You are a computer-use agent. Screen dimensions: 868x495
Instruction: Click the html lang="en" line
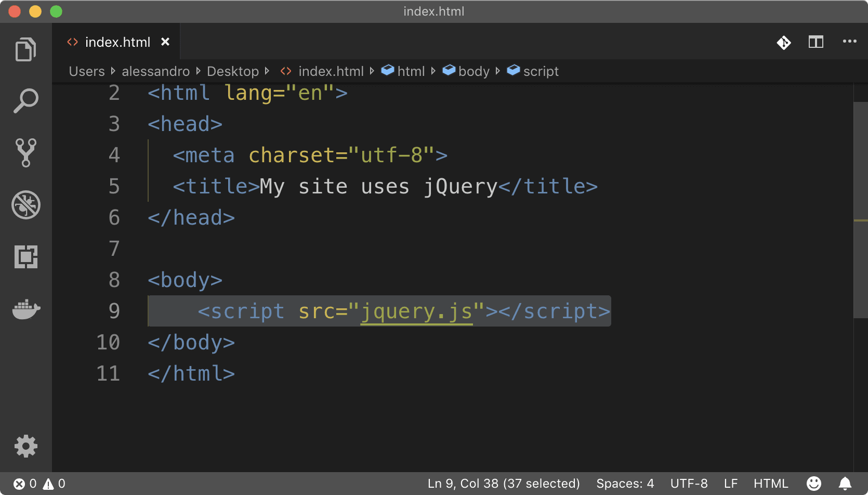coord(247,93)
